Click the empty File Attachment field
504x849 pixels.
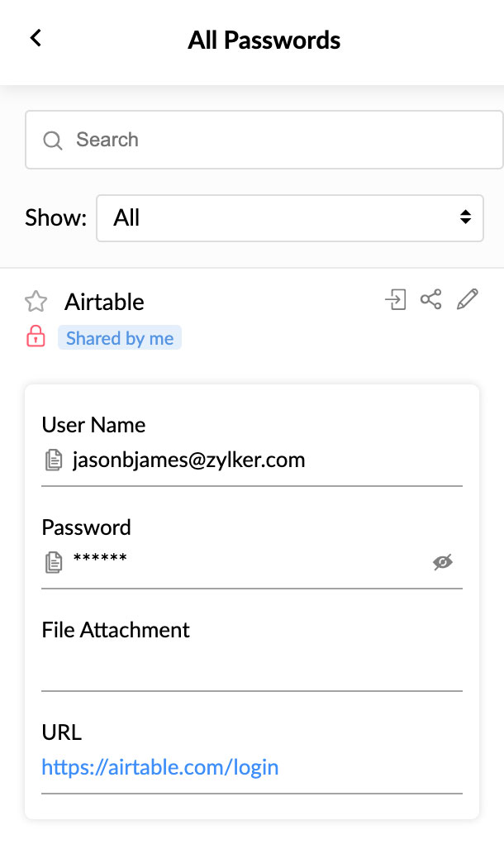251,666
